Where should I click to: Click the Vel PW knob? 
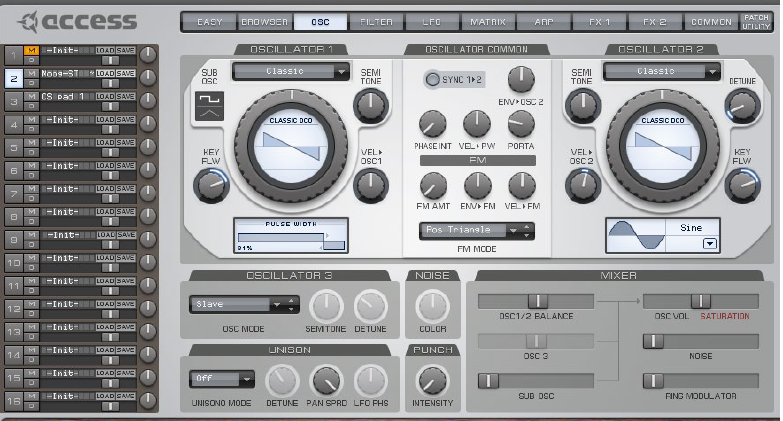(477, 124)
